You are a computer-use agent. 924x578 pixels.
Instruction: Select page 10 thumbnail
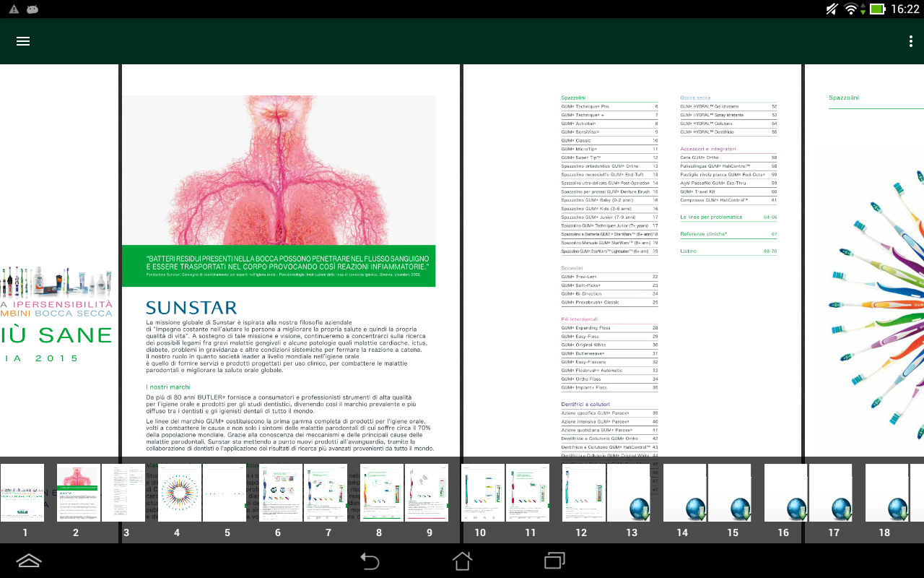(483, 493)
